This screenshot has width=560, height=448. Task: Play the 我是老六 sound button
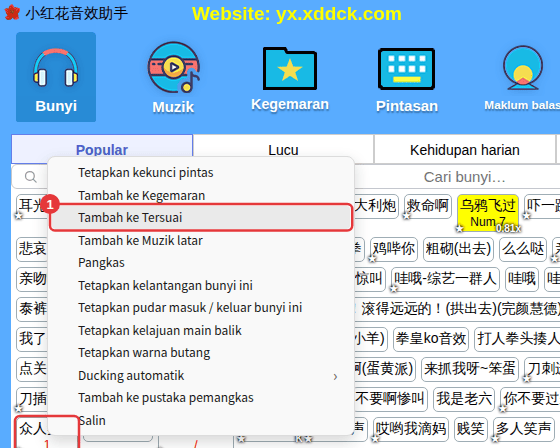(x=464, y=398)
